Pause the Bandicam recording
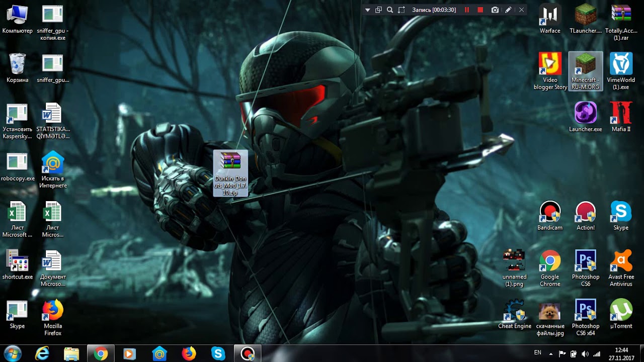Screen dimensions: 644x362 (467, 10)
